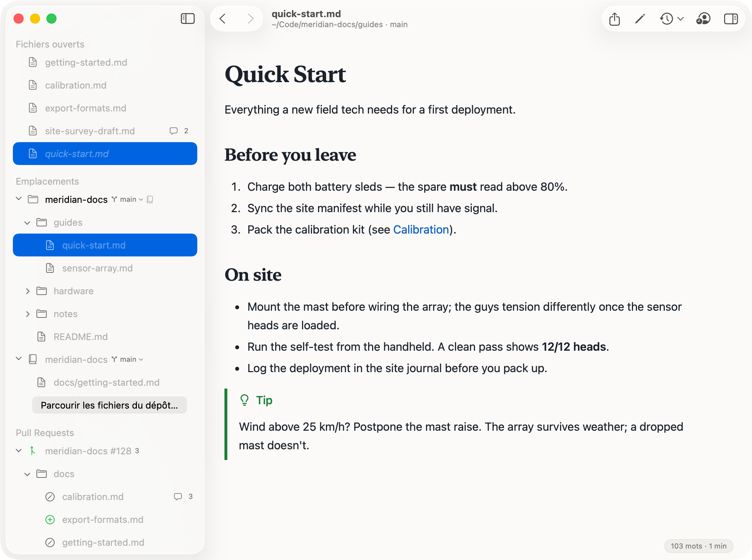Follow the Calibration link in the document
This screenshot has width=752, height=560.
pos(421,230)
